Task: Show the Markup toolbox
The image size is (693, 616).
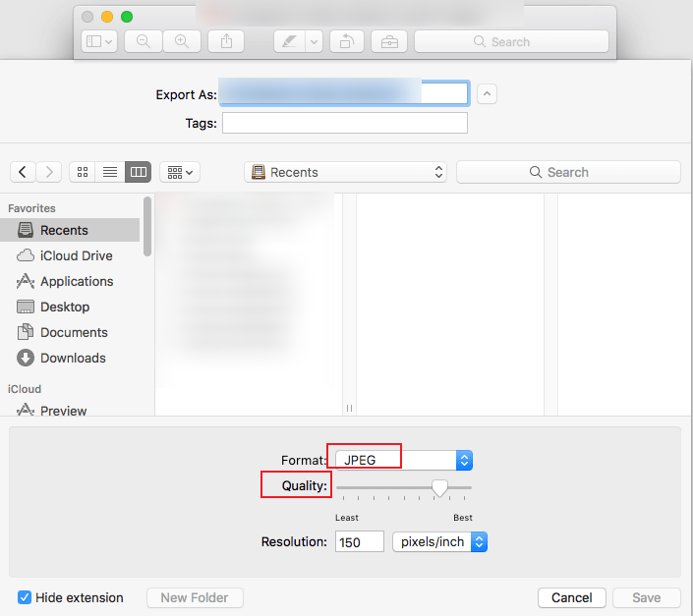Action: [389, 41]
